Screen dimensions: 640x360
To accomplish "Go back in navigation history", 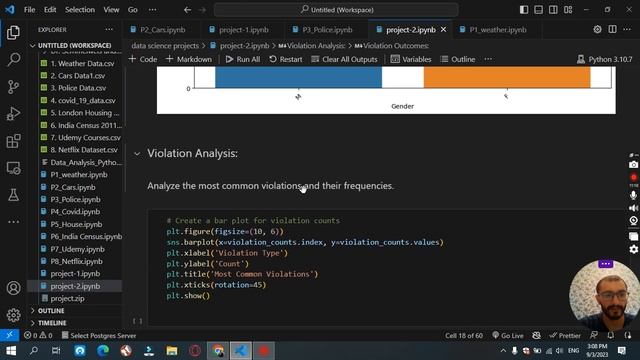I will 187,10.
